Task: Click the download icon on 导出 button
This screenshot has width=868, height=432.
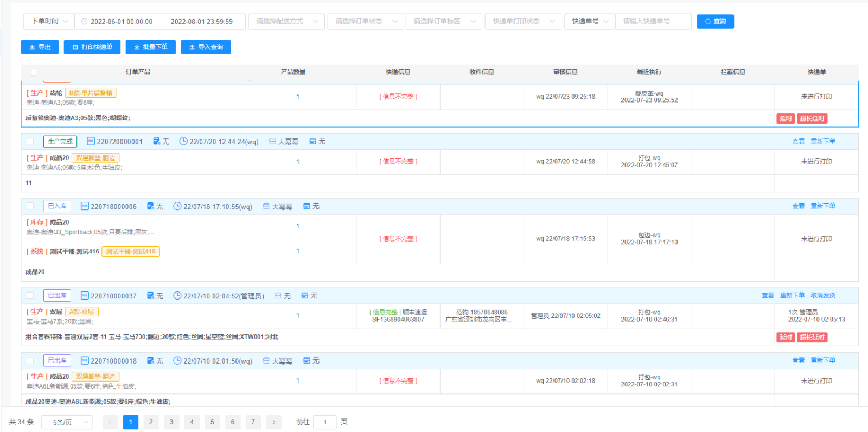Action: (x=32, y=47)
